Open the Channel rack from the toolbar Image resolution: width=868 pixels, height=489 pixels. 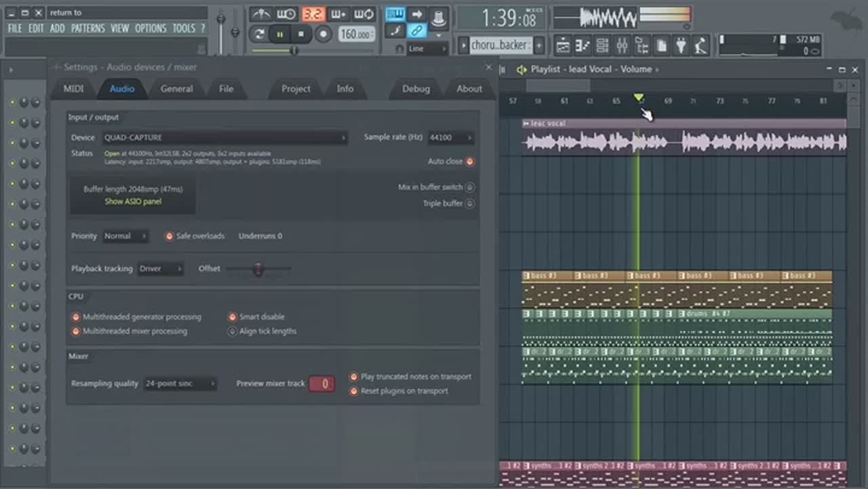click(x=602, y=45)
